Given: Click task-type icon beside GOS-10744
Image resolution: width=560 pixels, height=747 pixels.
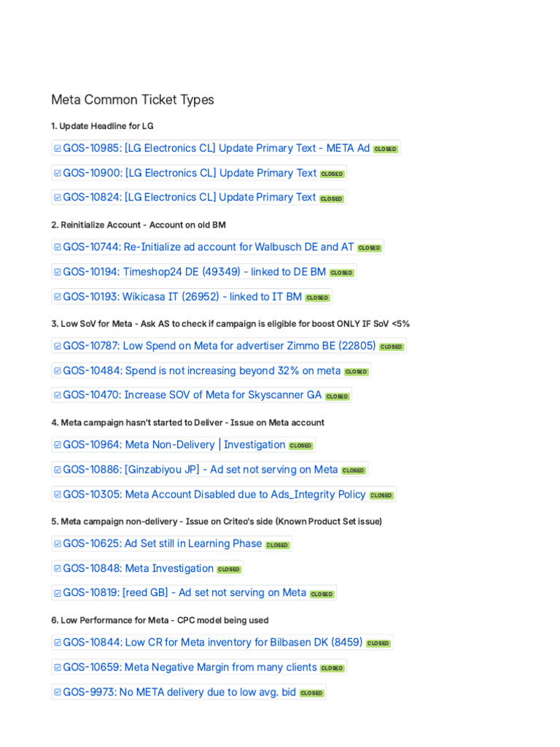Looking at the screenshot, I should [58, 247].
